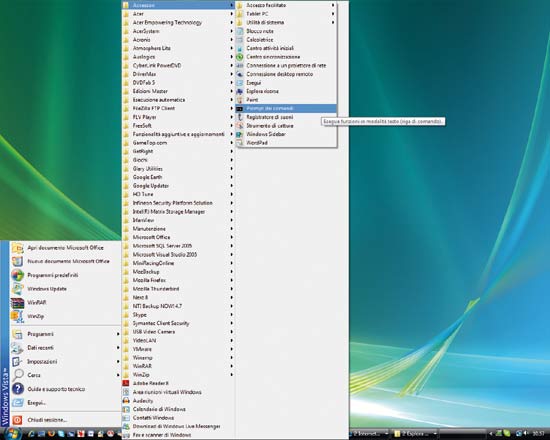Launch WordPad from the Accessori menu
Viewport: 550px width, 440px height.
pyautogui.click(x=286, y=143)
